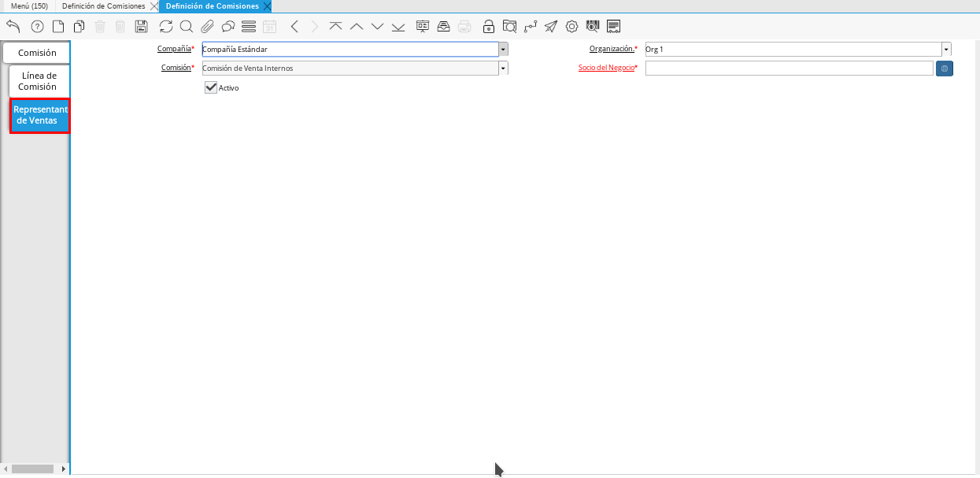The width and height of the screenshot is (980, 478).
Task: Expand the Compañía dropdown arrow
Action: (x=503, y=49)
